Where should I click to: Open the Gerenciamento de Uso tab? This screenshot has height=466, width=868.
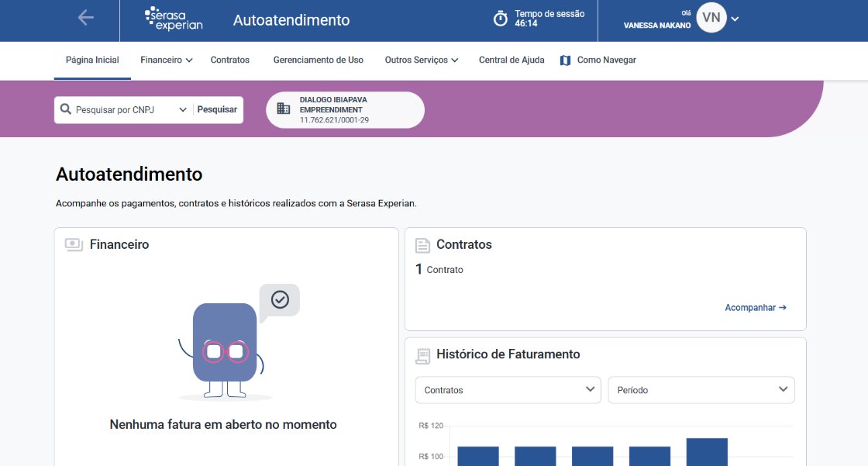point(318,60)
